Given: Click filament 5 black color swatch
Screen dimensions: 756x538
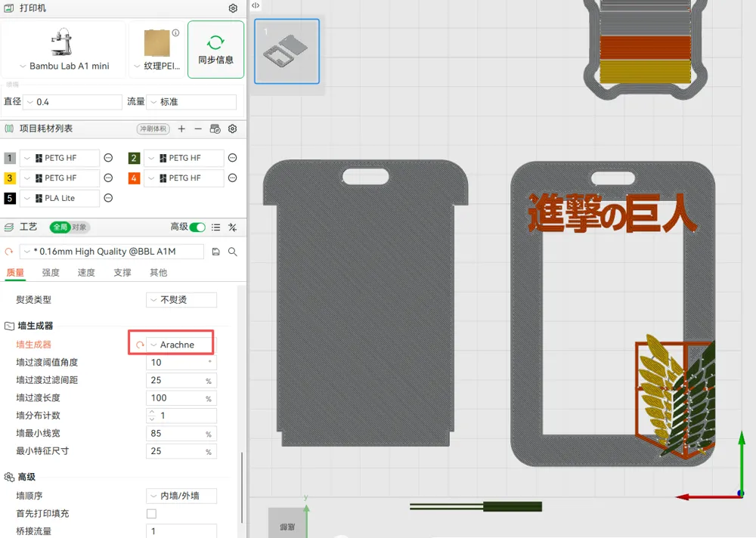Looking at the screenshot, I should (x=10, y=198).
